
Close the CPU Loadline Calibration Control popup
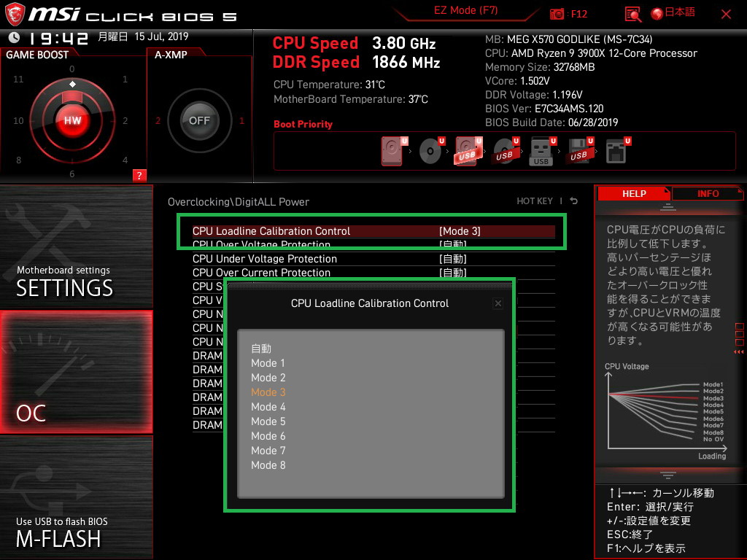pos(498,303)
